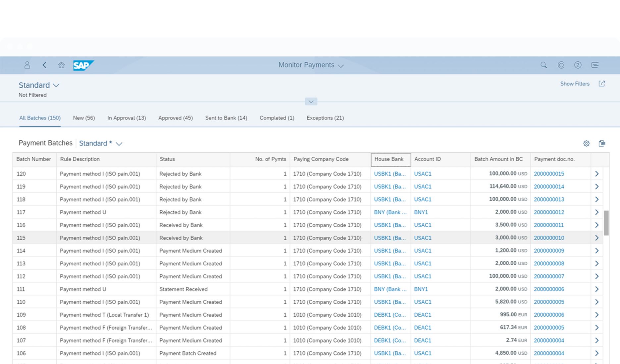Export table to spreadsheet icon

pos(602,143)
